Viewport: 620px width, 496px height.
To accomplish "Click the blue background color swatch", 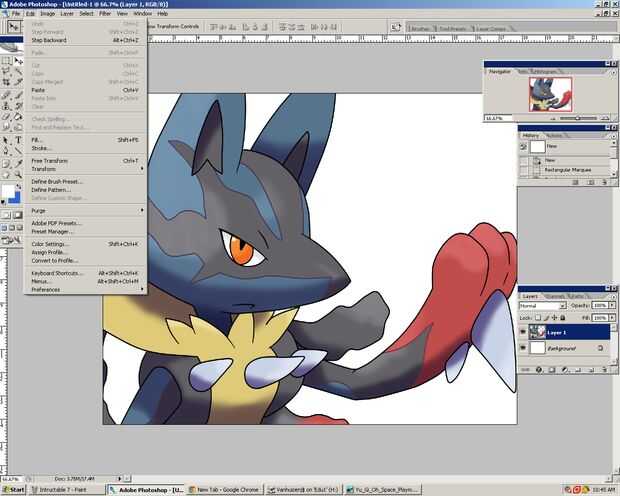I will pos(16,198).
